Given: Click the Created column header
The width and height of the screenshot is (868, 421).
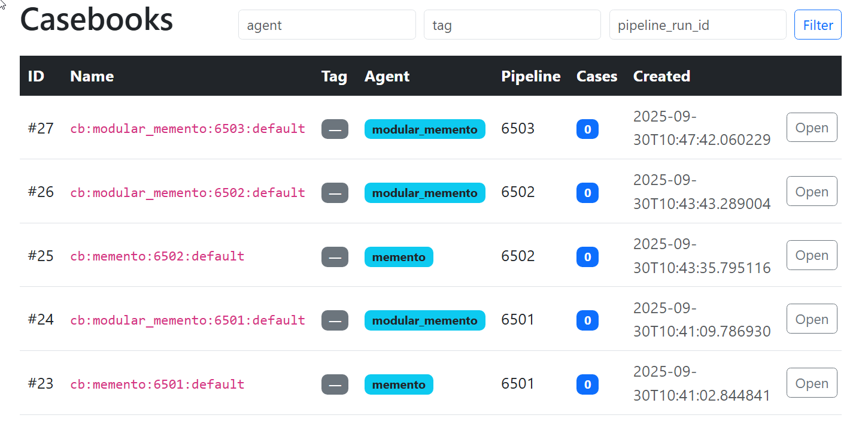Looking at the screenshot, I should (x=661, y=76).
